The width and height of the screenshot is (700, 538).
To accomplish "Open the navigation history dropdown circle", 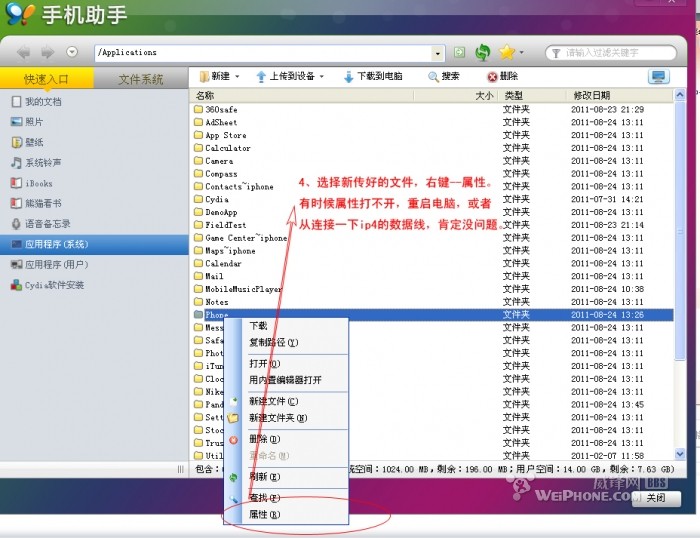I will tap(72, 52).
